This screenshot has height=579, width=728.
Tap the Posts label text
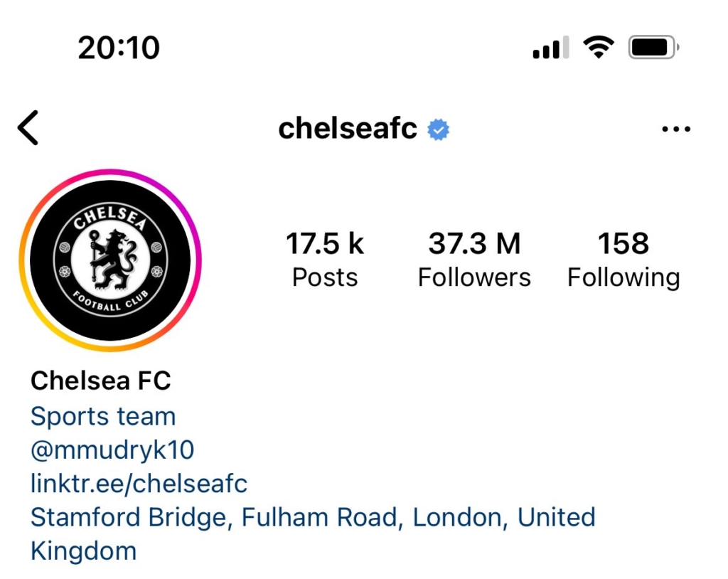point(325,278)
